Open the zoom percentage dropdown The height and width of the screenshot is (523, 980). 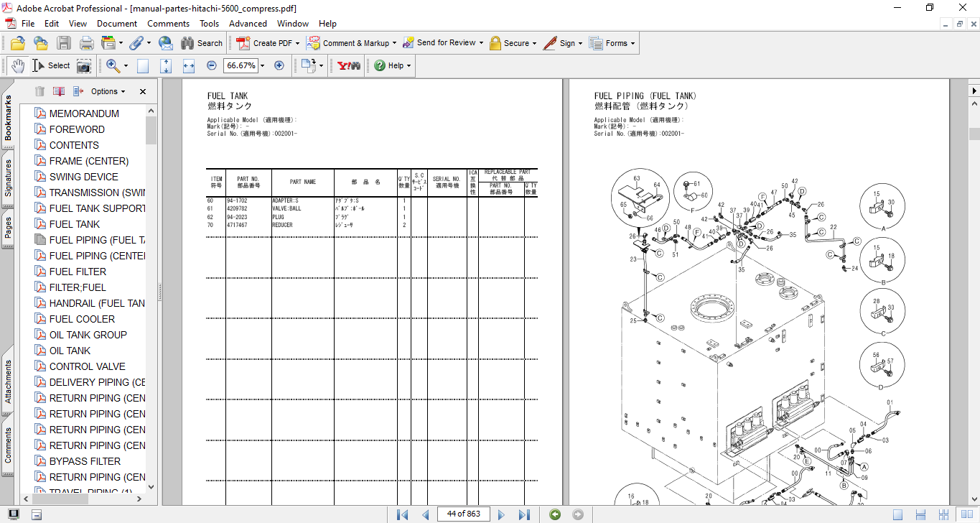coord(262,65)
